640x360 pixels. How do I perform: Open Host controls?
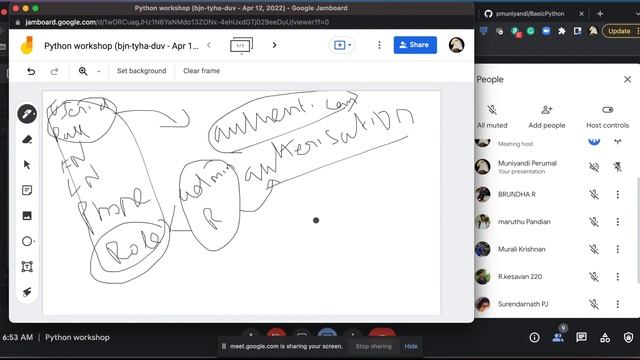(x=607, y=116)
